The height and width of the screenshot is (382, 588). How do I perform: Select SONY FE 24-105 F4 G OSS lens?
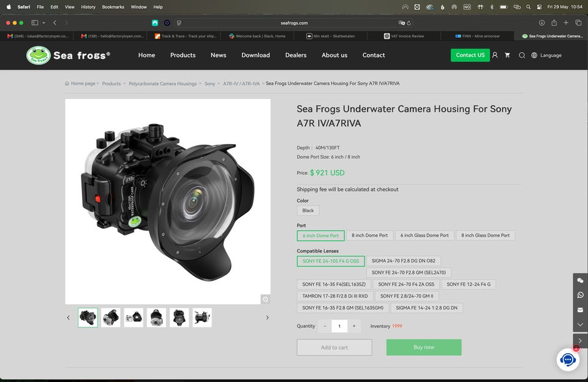click(331, 261)
